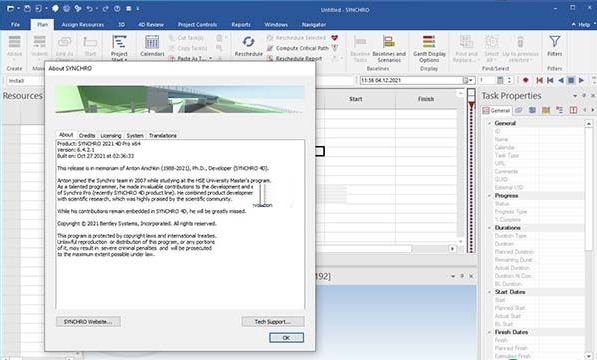Image resolution: width=597 pixels, height=360 pixels.
Task: Switch to the Licensing tab
Action: 111,135
